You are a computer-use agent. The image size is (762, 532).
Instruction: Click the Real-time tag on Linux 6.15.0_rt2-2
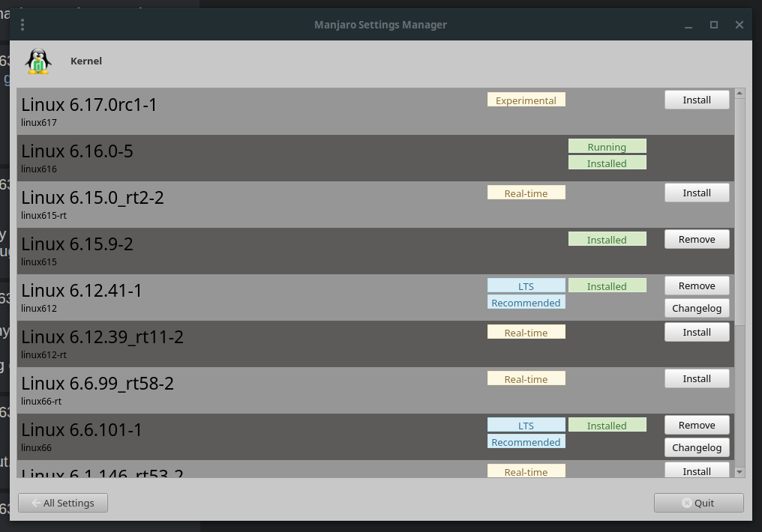coord(526,193)
